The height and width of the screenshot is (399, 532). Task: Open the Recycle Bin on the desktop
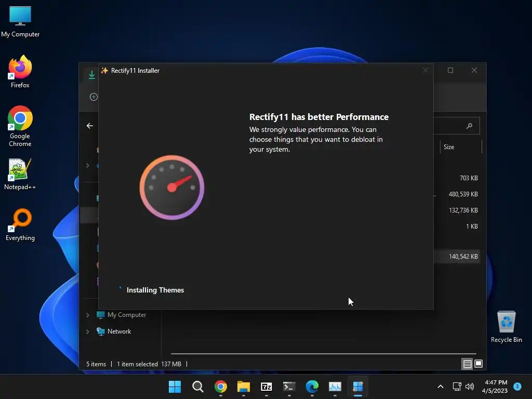click(506, 327)
